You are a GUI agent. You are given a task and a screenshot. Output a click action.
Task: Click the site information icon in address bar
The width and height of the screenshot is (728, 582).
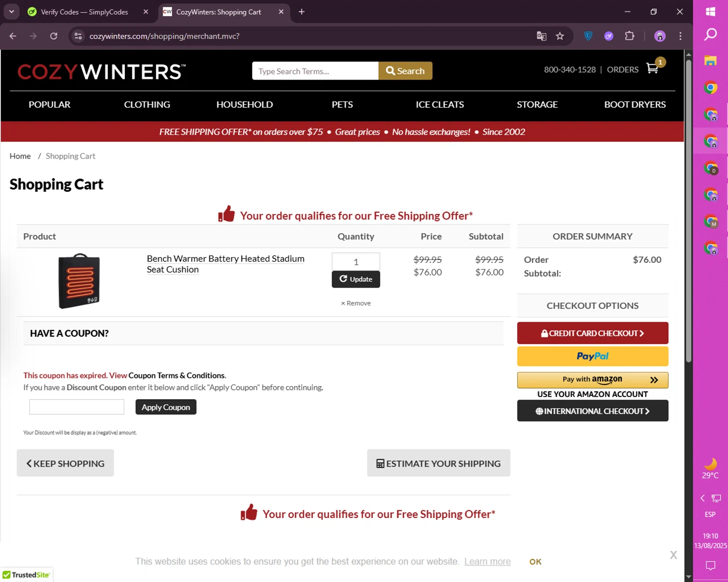(78, 36)
